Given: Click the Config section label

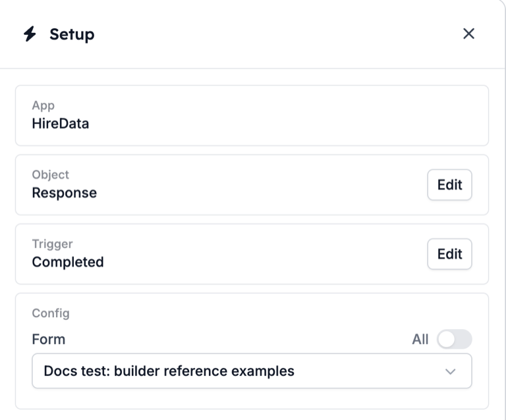Looking at the screenshot, I should (x=51, y=313).
